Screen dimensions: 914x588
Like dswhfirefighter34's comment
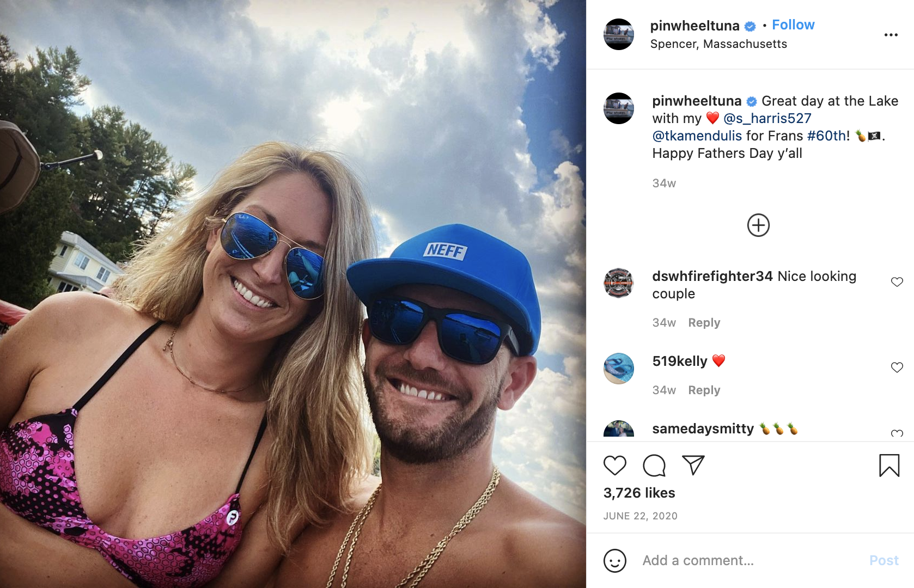pyautogui.click(x=897, y=281)
